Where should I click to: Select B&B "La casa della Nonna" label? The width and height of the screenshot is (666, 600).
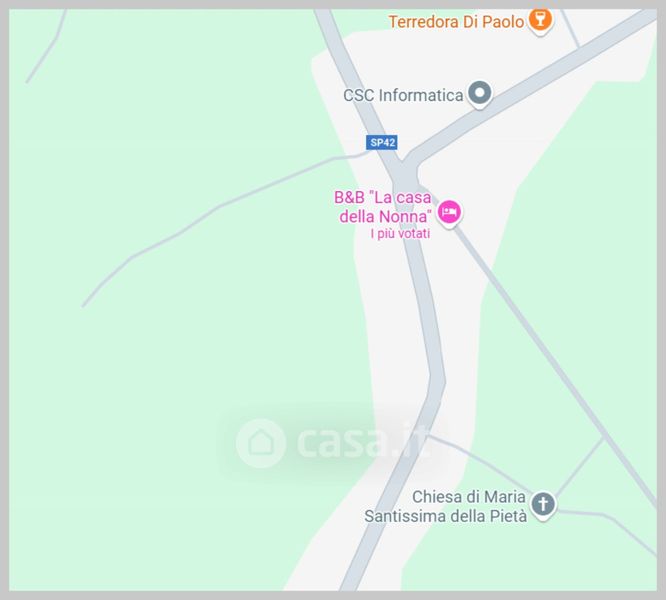383,207
